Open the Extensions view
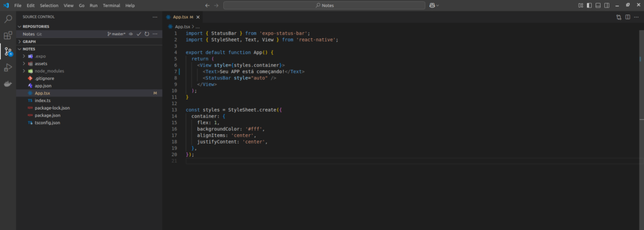644x230 pixels. pos(8,35)
